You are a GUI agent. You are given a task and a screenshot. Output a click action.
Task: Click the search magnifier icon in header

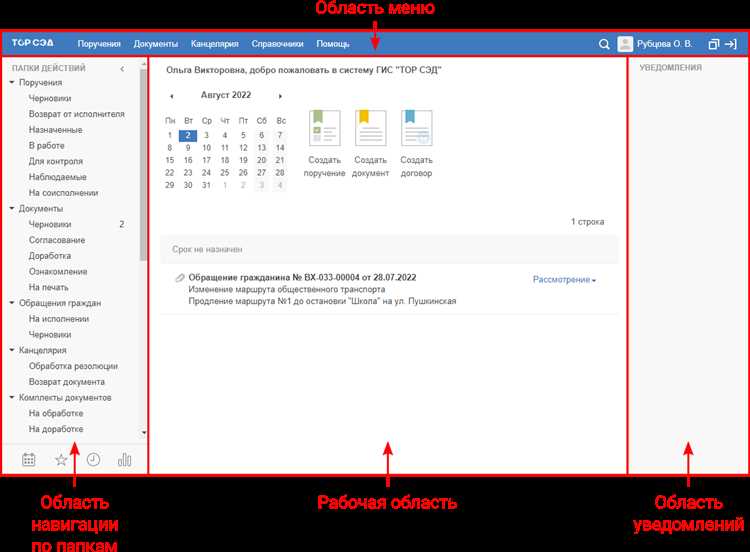(604, 44)
